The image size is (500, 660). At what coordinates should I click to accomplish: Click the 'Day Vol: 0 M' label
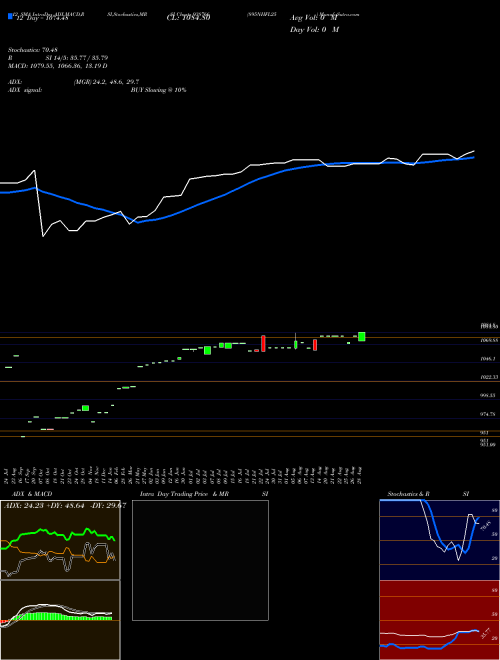[315, 30]
